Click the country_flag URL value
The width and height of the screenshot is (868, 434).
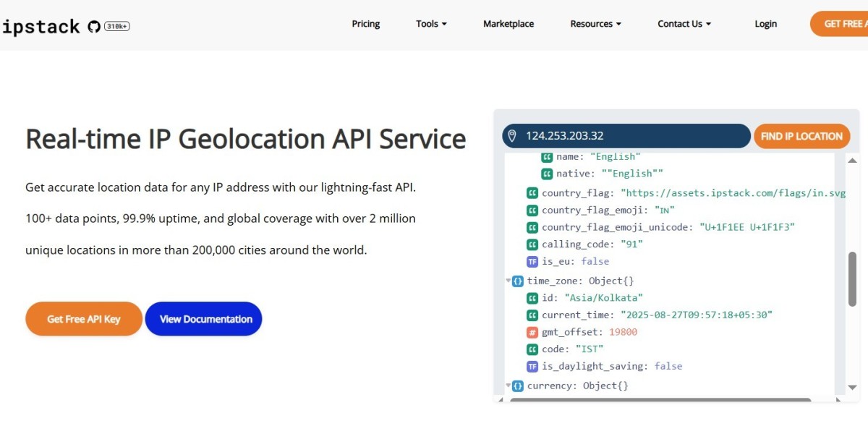[x=733, y=193]
